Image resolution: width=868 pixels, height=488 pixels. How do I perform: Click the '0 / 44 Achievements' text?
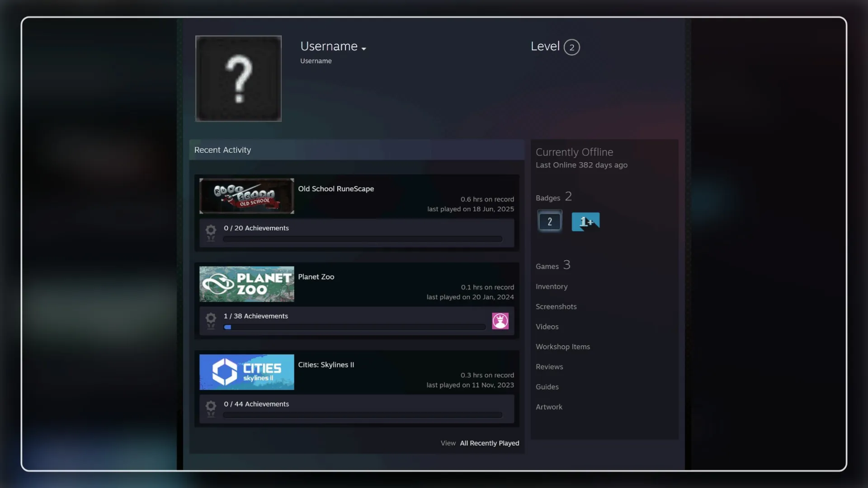256,404
